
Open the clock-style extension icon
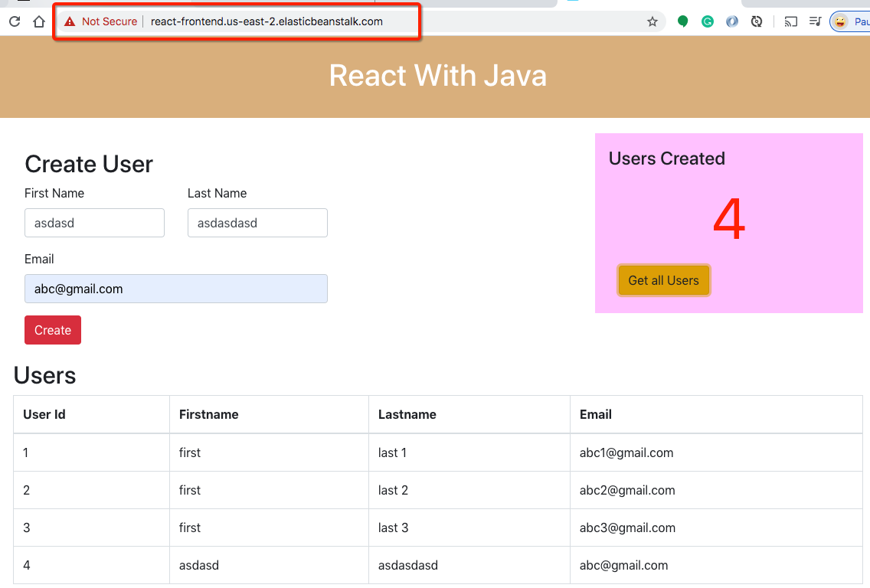click(x=757, y=21)
